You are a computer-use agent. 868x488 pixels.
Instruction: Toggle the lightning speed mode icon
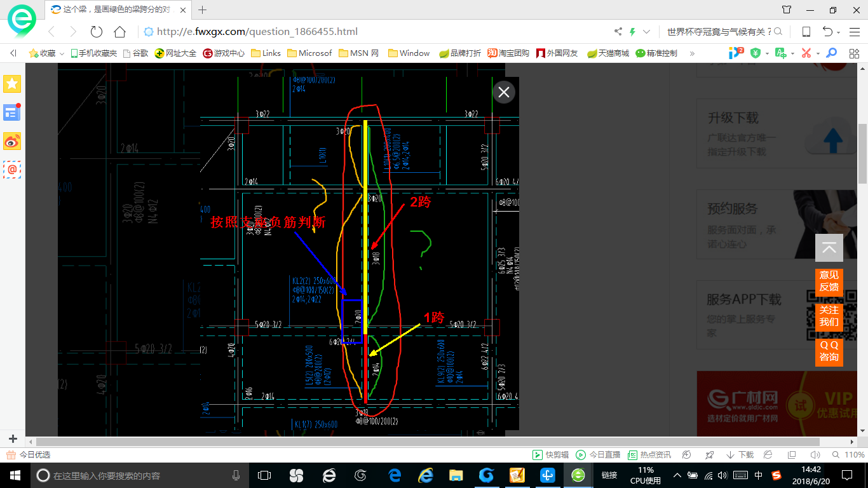click(x=632, y=32)
